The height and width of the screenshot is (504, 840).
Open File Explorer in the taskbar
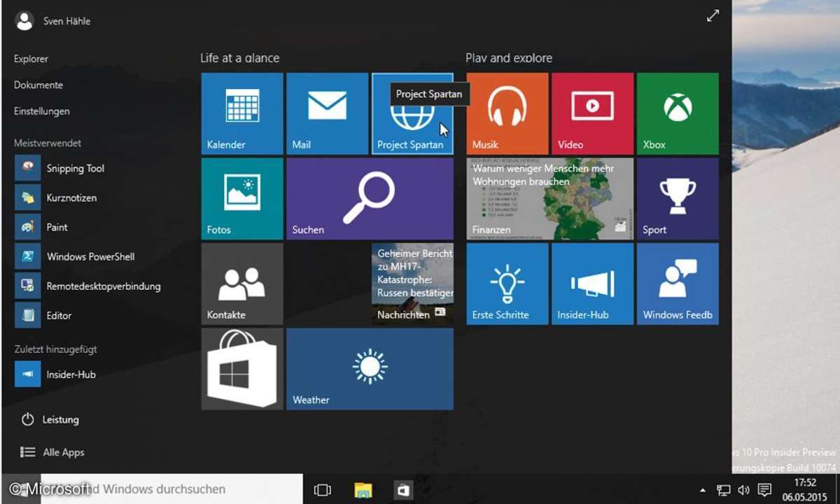363,489
